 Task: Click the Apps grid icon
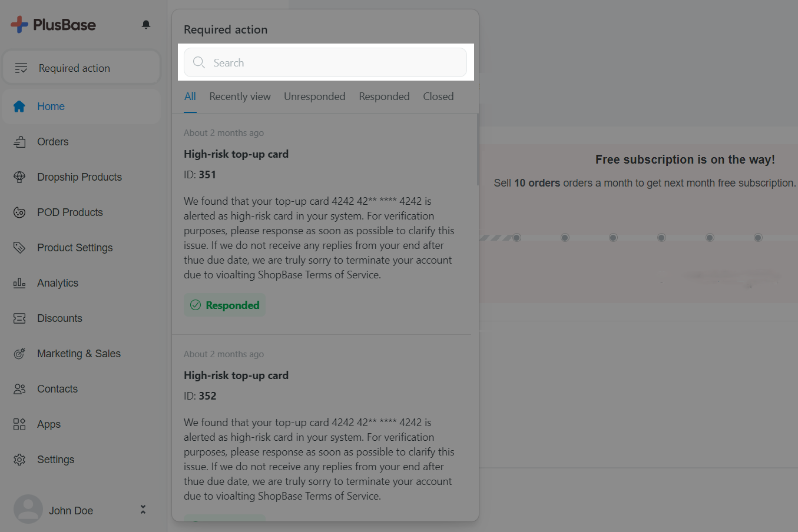point(19,424)
